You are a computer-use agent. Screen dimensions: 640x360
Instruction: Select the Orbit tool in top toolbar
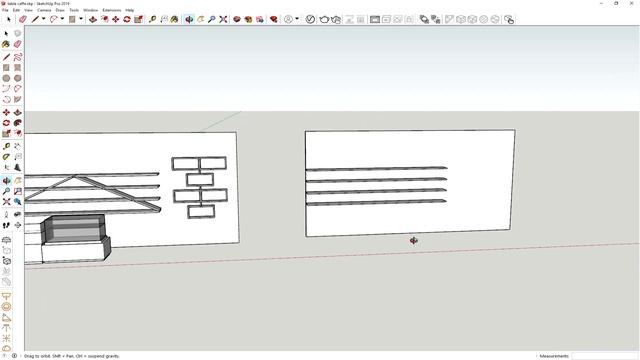pyautogui.click(x=189, y=19)
